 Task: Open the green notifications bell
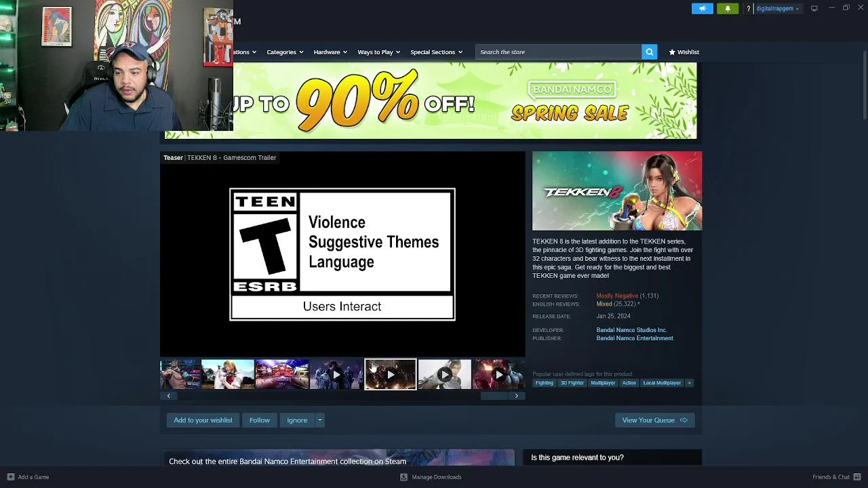click(x=728, y=8)
